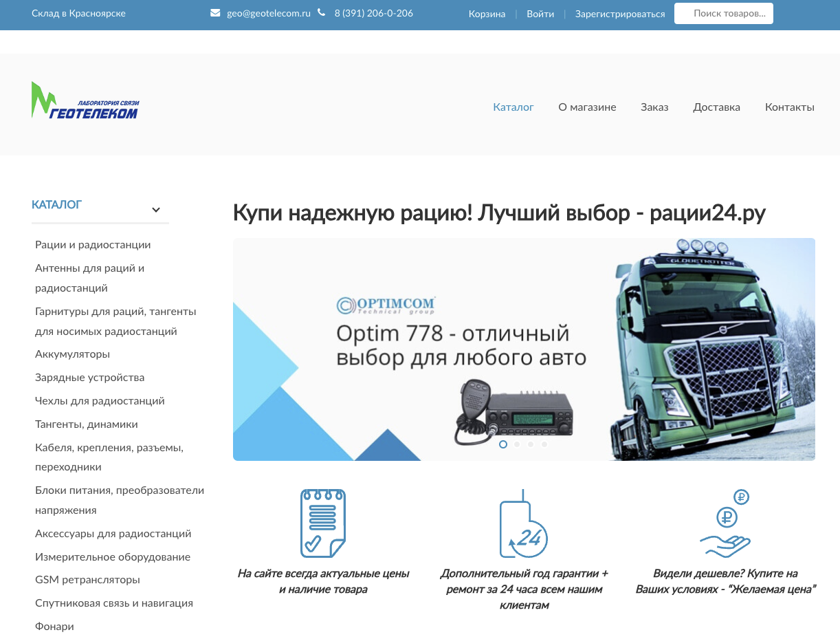Open the Фонари category
The height and width of the screenshot is (639, 840).
click(54, 627)
